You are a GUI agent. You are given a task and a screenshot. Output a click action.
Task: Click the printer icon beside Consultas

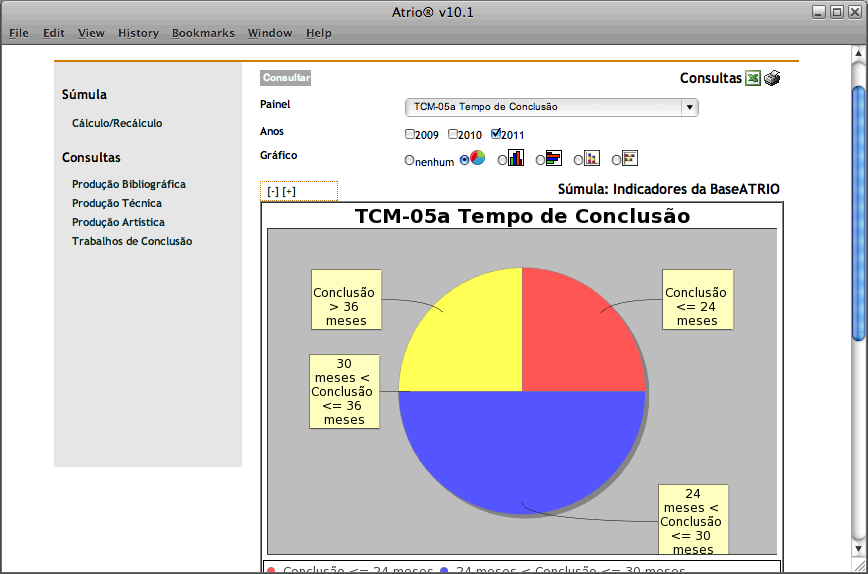pyautogui.click(x=772, y=79)
